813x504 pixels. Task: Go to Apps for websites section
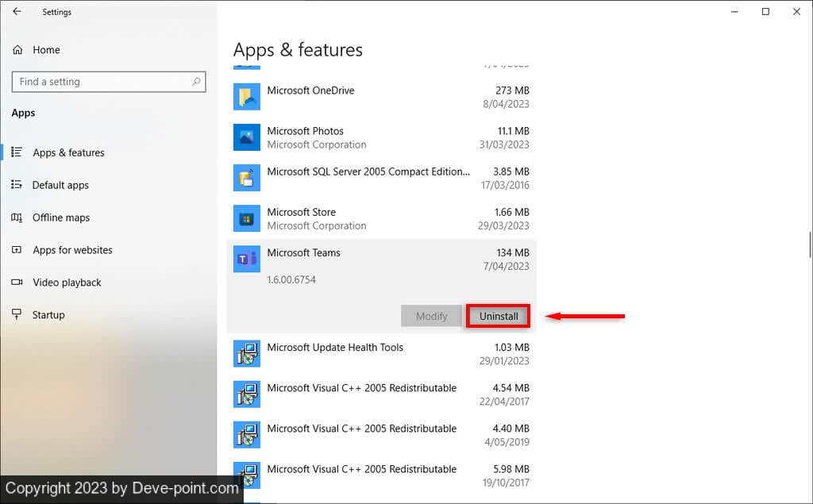pos(72,250)
